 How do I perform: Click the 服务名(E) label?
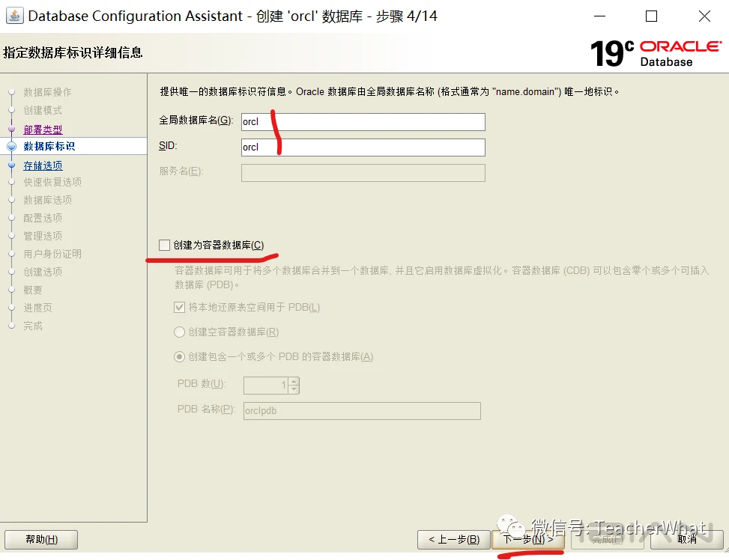tap(181, 171)
